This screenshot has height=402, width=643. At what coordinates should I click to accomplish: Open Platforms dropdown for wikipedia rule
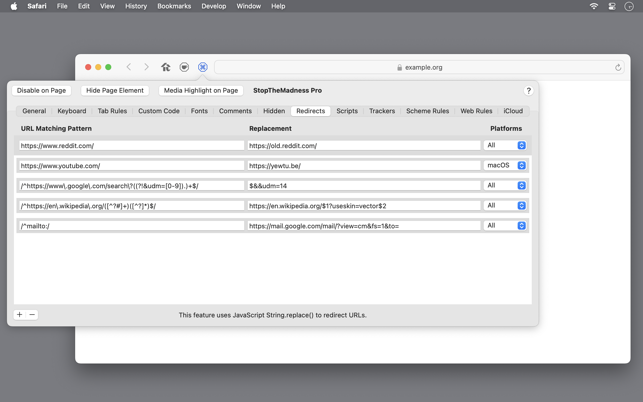[x=505, y=206]
